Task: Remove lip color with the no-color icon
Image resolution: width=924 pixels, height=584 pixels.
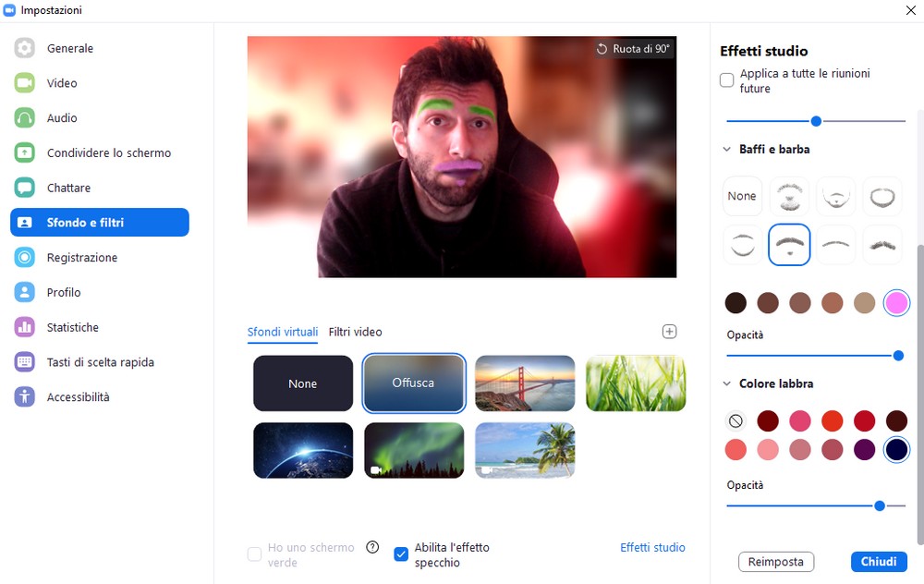Action: (x=736, y=420)
